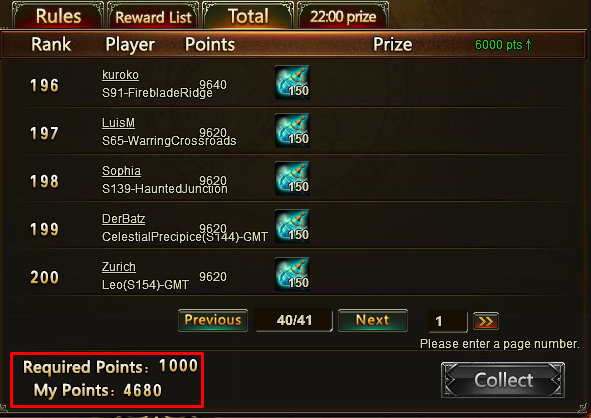Open Zurich's player name link

pyautogui.click(x=119, y=266)
